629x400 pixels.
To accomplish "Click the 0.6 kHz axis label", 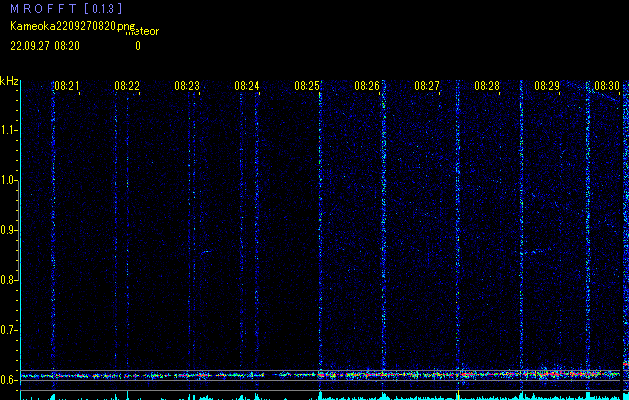I will click(x=8, y=380).
